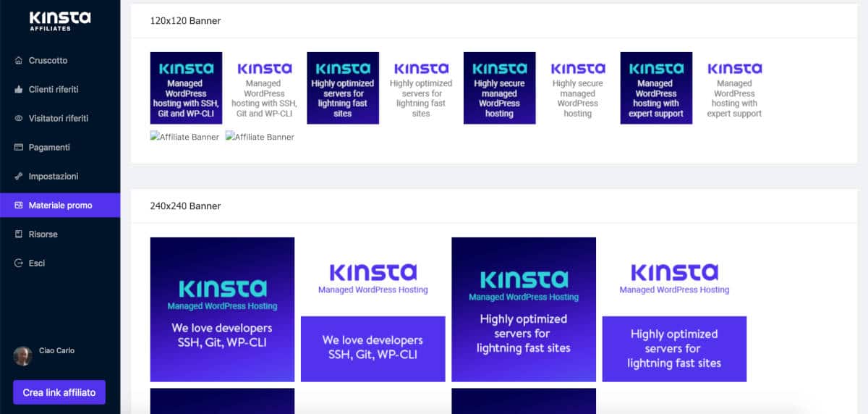This screenshot has height=414, width=868.
Task: Click the dark 240x240 We love developers banner
Action: pos(222,309)
